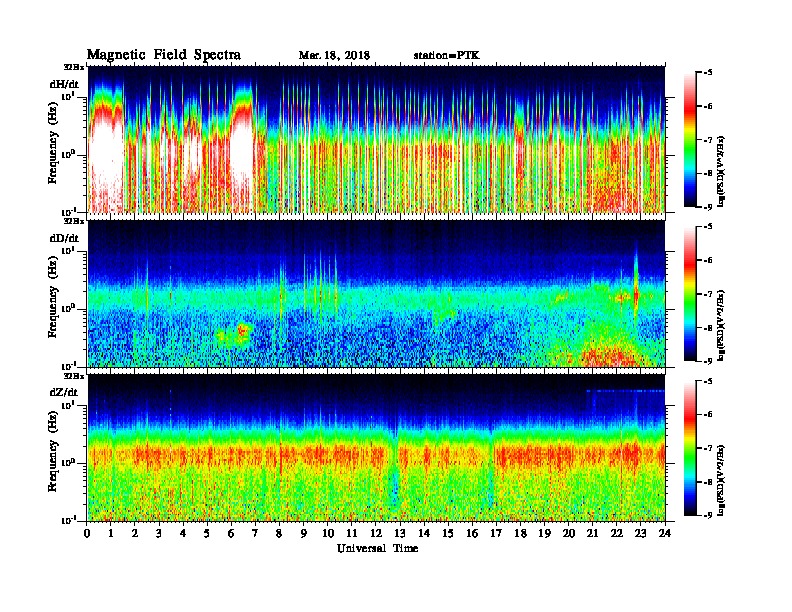Click the date 'Mar. 18, 2018'
792x612 pixels.
pyautogui.click(x=334, y=56)
